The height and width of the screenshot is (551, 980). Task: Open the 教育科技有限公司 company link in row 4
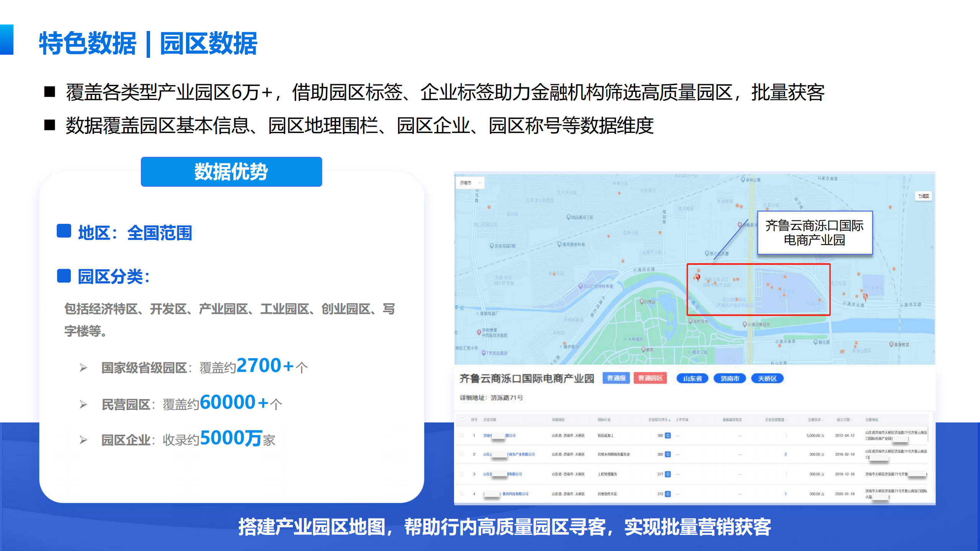[515, 494]
